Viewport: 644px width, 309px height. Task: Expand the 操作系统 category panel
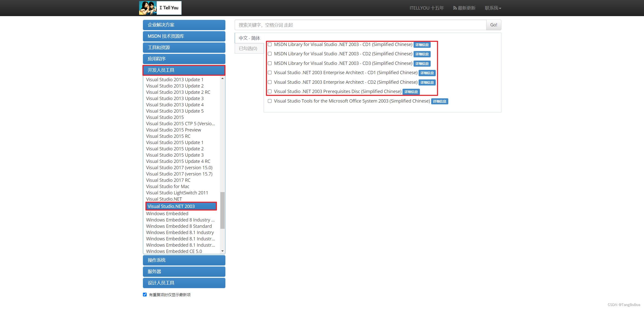click(184, 260)
